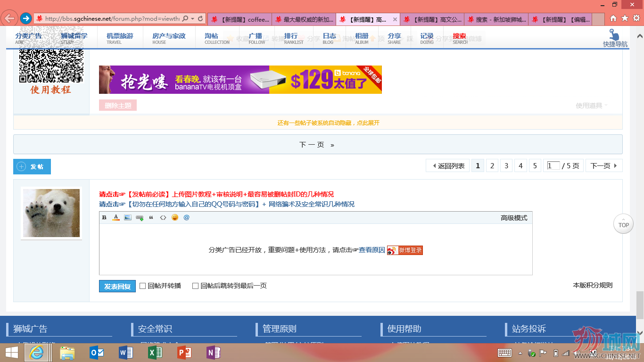Open the IE favorites star

coord(625,18)
